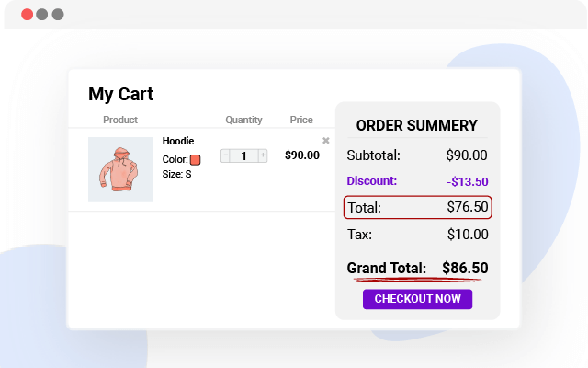Click the red window close dot

point(27,15)
